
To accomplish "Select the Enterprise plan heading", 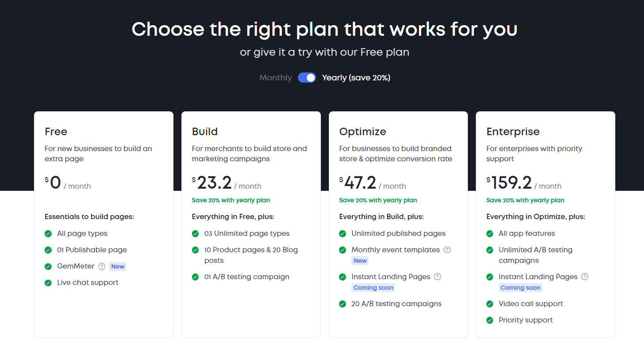I will click(x=513, y=132).
